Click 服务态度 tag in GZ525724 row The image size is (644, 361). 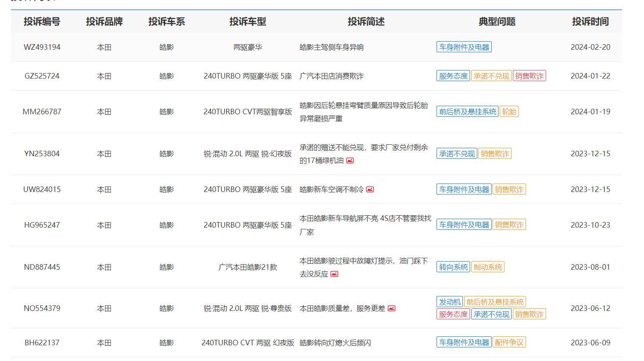pyautogui.click(x=453, y=76)
